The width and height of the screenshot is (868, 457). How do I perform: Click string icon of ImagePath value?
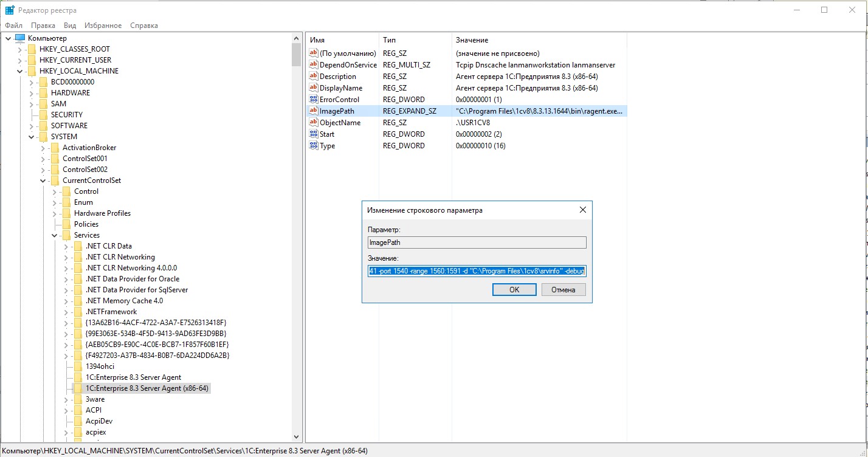tap(314, 111)
